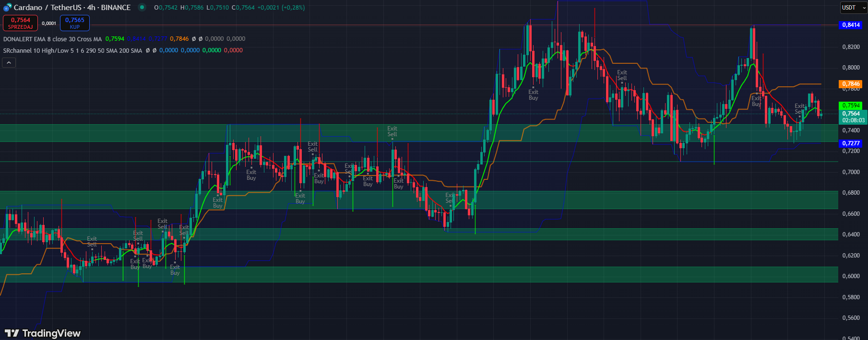The height and width of the screenshot is (340, 868).
Task: Collapse the indicator legend with the chevron
Action: (x=9, y=62)
